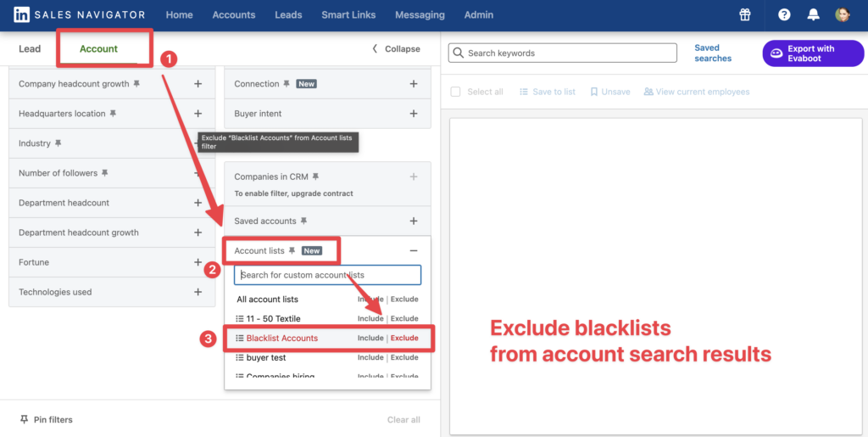Open the notifications bell
Image resolution: width=868 pixels, height=437 pixels.
[x=813, y=15]
